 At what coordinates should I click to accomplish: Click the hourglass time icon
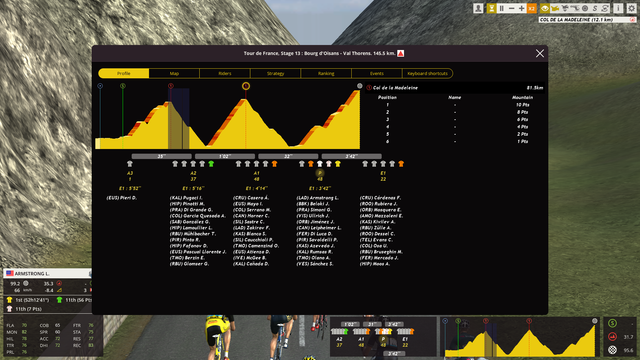pos(491,8)
